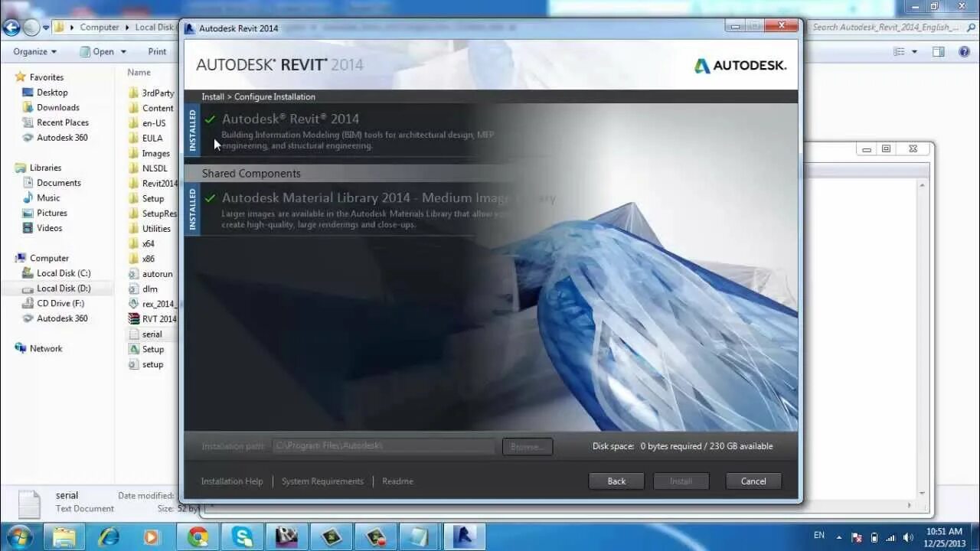Open the System Requirements link

322,481
